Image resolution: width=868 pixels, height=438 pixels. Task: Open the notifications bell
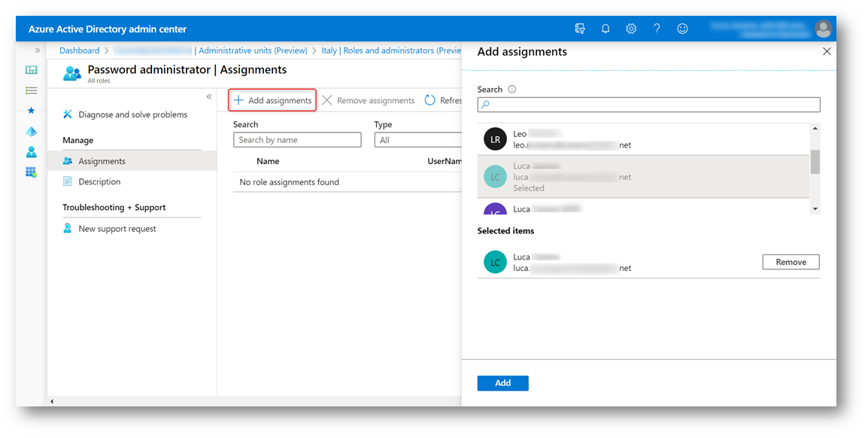point(605,29)
